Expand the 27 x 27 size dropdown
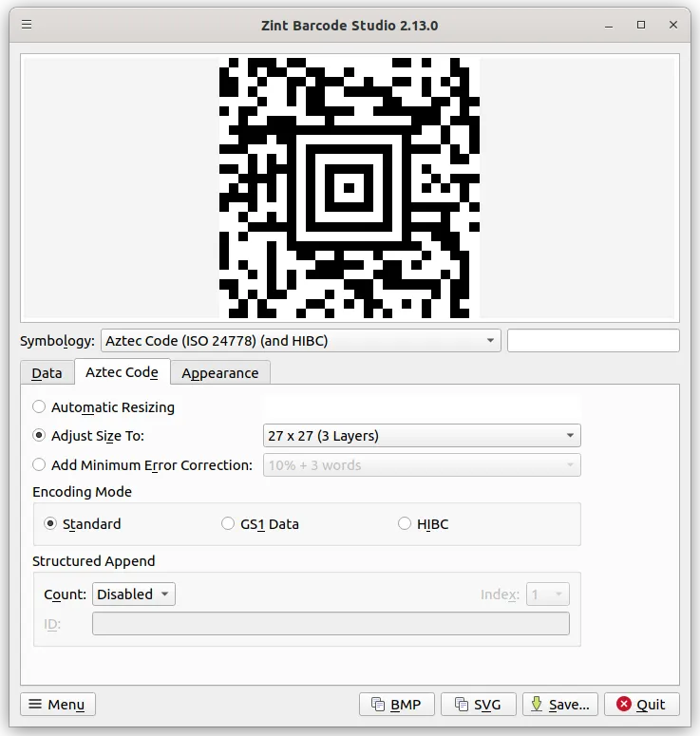The image size is (700, 736). pyautogui.click(x=421, y=436)
